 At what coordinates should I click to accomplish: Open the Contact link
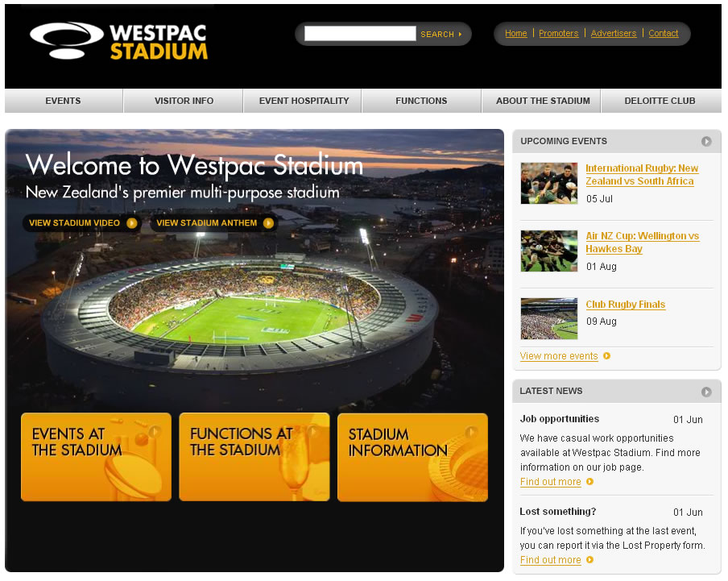663,33
